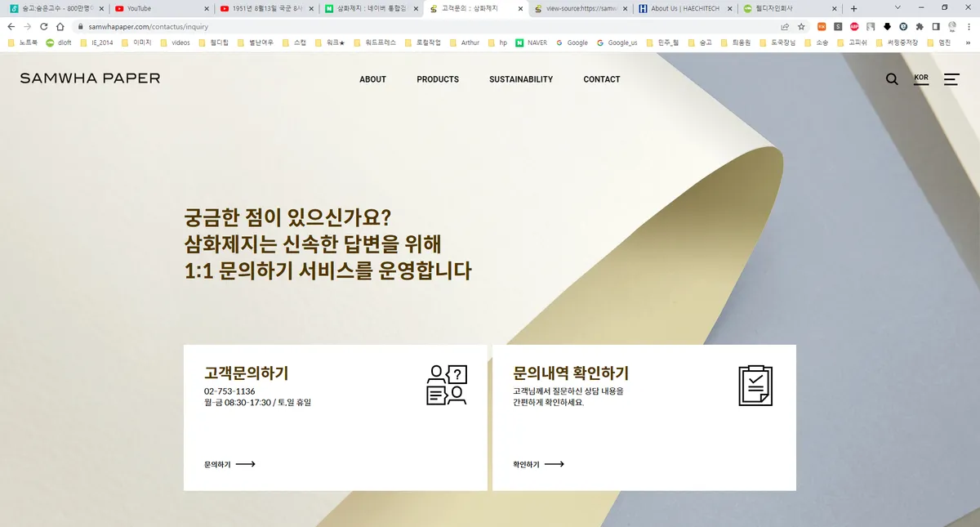Open the tab search dropdown arrow
This screenshot has height=527, width=980.
click(x=898, y=7)
